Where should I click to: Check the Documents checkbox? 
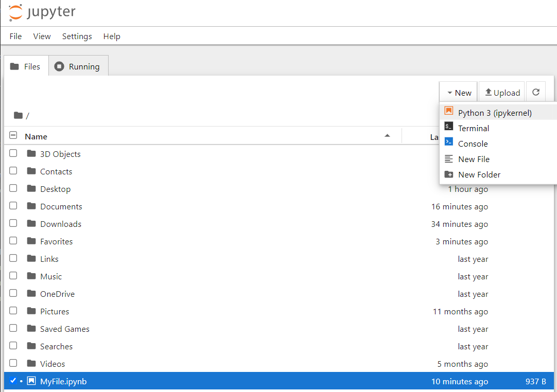tap(13, 205)
